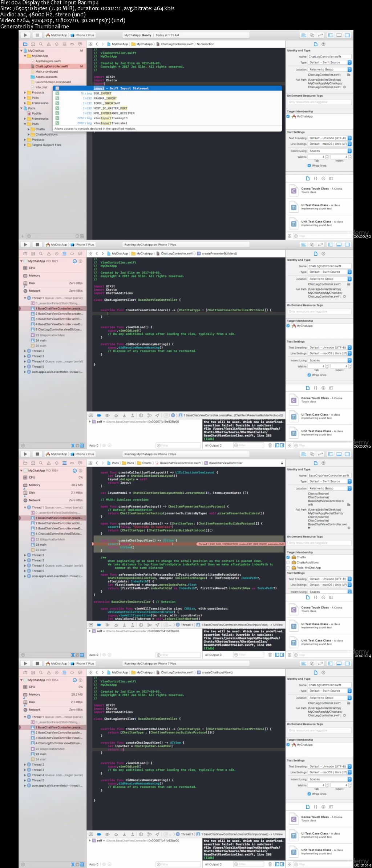Screen dimensions: 372x868
Task: In the 00:00:56 frame, click the Continue program execution icon
Action: [108, 415]
